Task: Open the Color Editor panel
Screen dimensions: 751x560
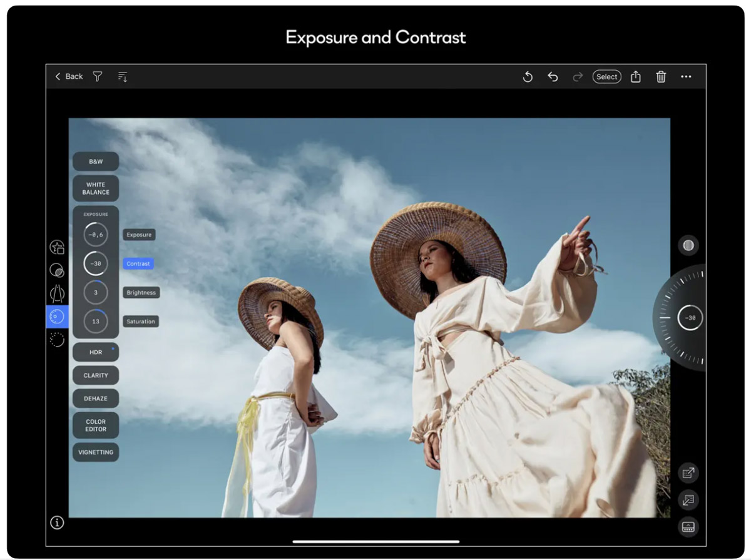Action: (96, 425)
